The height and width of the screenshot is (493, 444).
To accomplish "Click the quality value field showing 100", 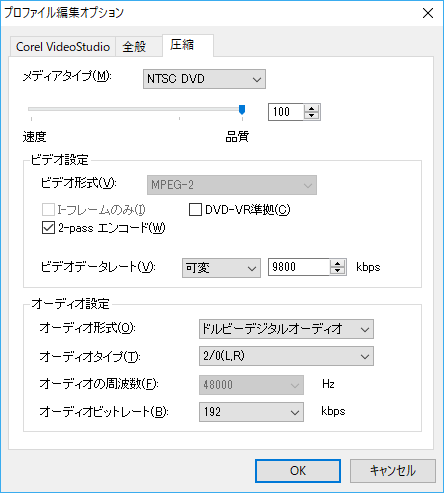I will click(x=286, y=112).
